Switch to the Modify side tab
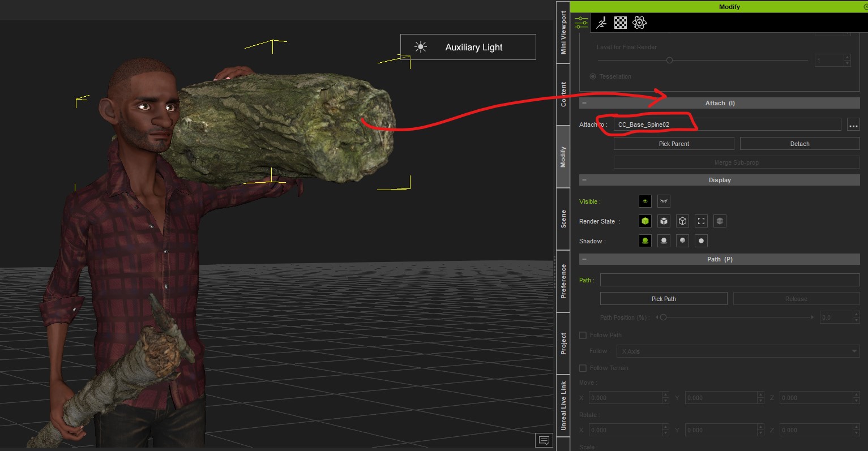868x451 pixels. (563, 157)
